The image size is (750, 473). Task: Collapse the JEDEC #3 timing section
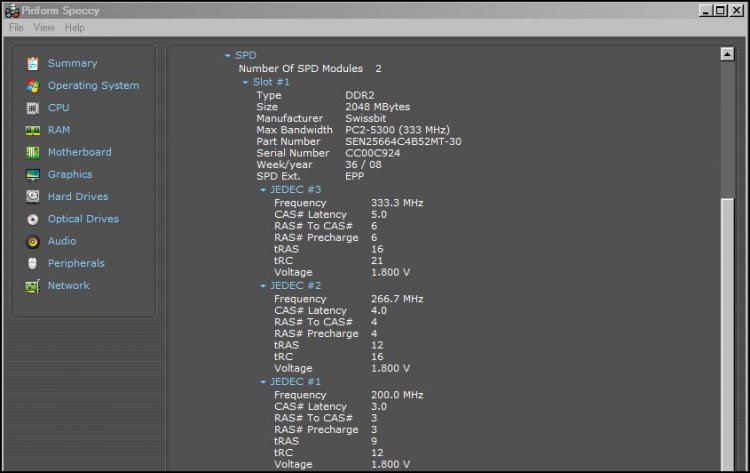pyautogui.click(x=264, y=190)
